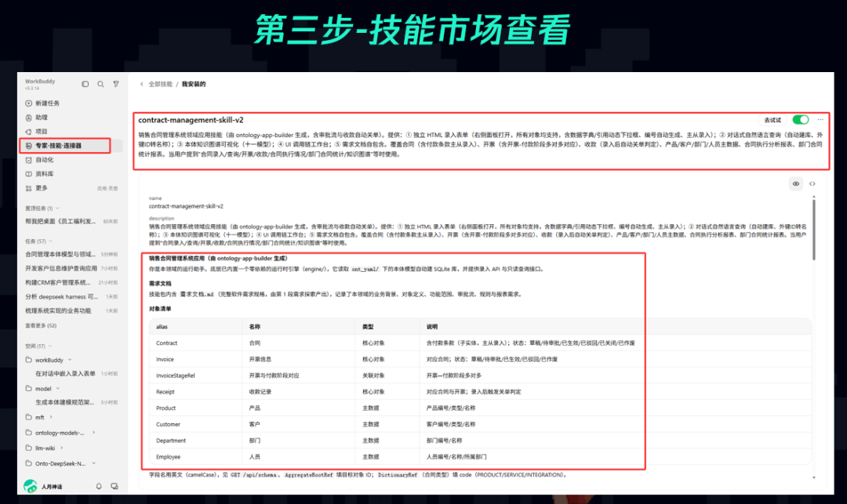Open notifications bell icon at sidebar bottom

click(x=99, y=486)
